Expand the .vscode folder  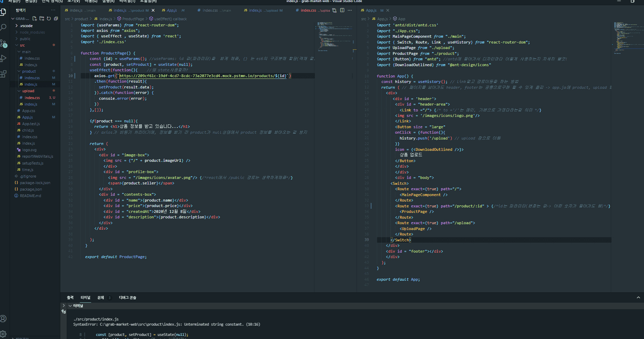26,26
